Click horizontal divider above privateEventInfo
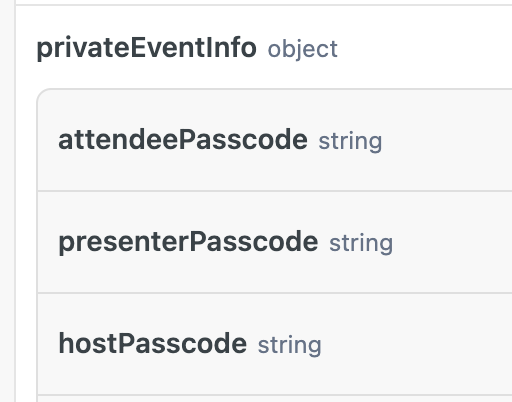The image size is (512, 402). coord(263,5)
